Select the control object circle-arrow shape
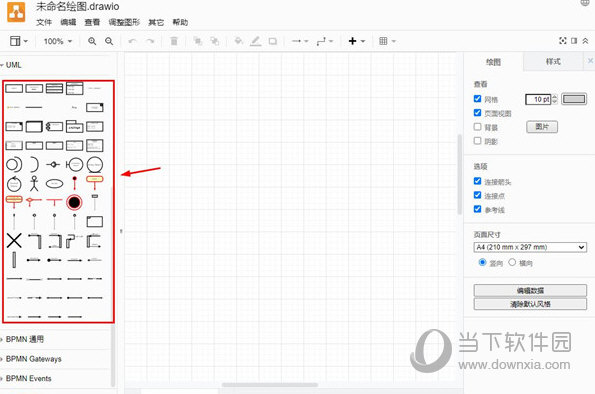This screenshot has width=595, height=394. (14, 184)
